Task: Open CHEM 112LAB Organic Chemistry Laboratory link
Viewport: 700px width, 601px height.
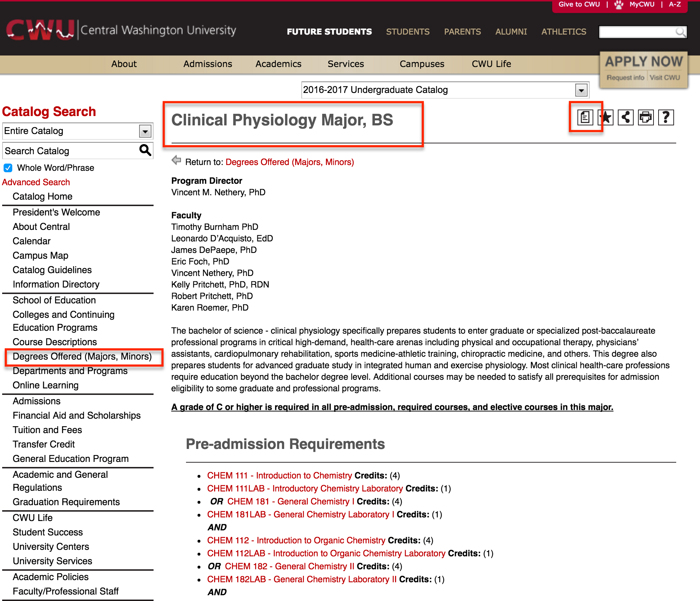Action: (326, 553)
